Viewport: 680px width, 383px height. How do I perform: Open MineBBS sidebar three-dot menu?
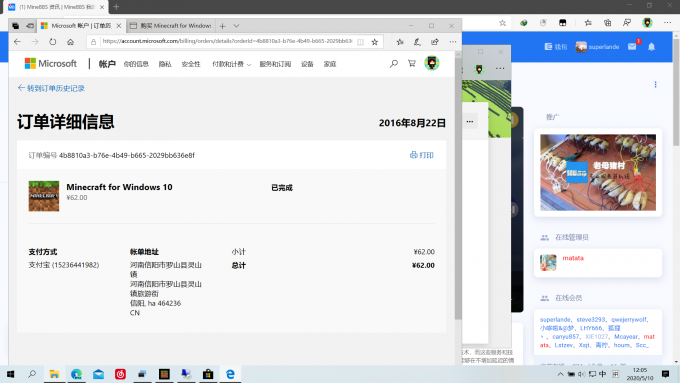click(655, 85)
